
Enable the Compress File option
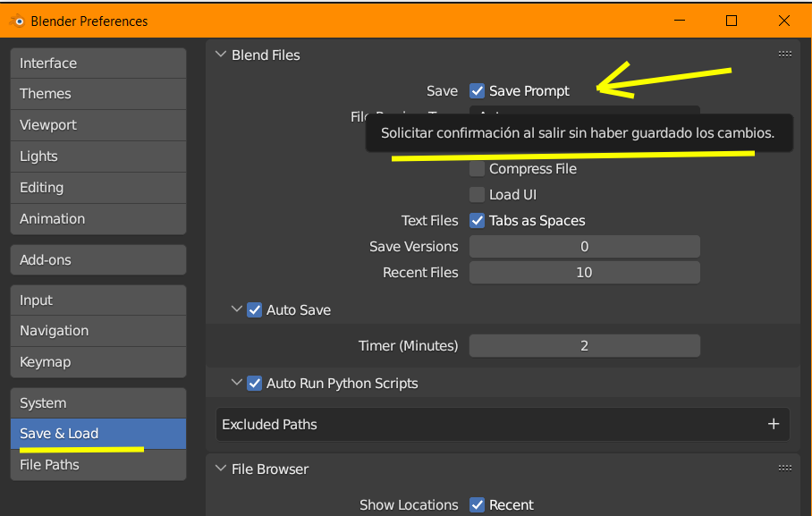point(478,169)
